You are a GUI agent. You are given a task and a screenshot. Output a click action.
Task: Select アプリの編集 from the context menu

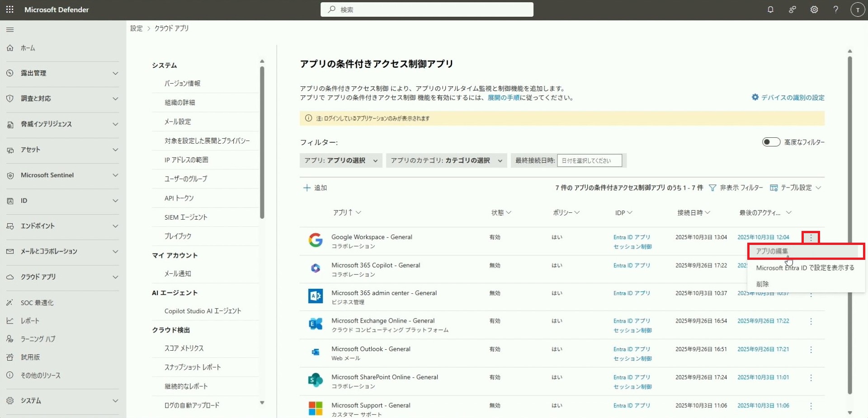click(x=772, y=251)
